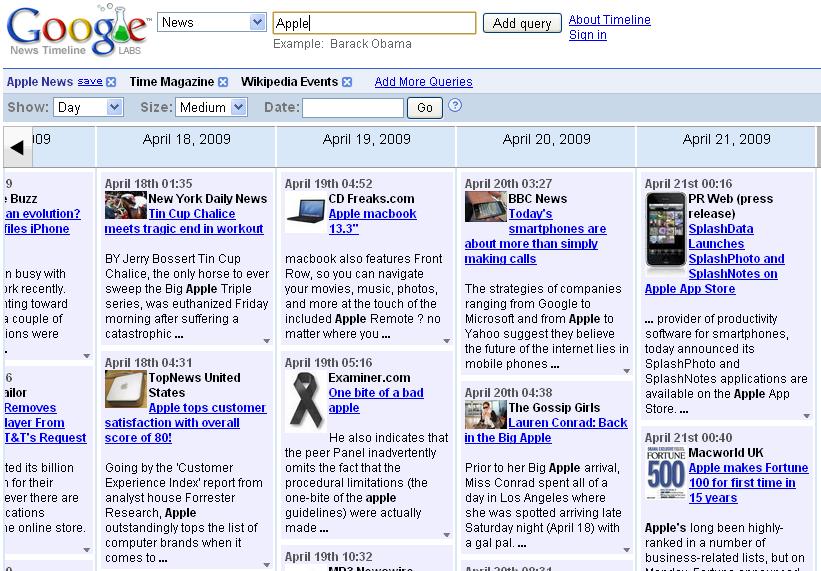Open 'Apple makes Fortune 100' headline
821x571 pixels.
click(x=748, y=483)
